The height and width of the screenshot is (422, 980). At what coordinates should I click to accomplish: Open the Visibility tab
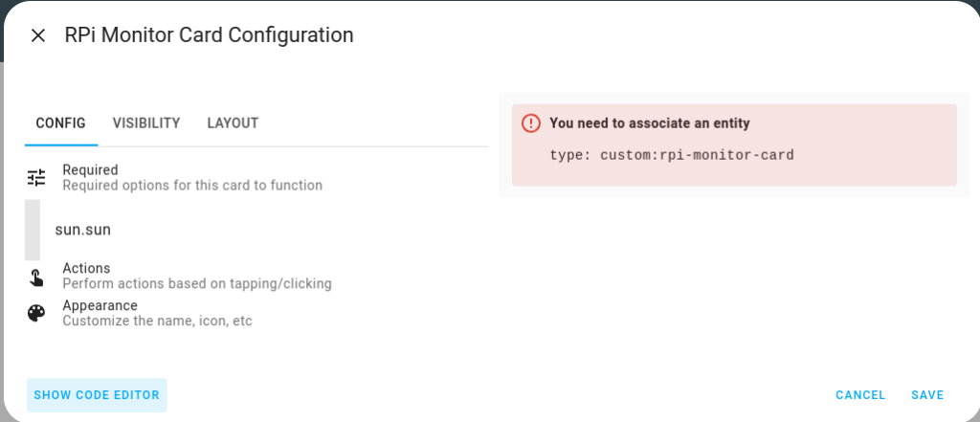pyautogui.click(x=146, y=123)
